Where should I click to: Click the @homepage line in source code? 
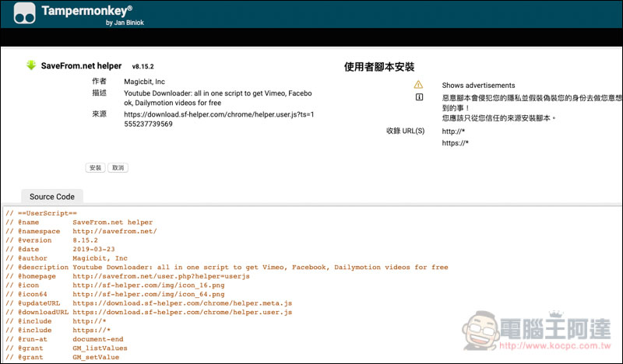tap(127, 276)
